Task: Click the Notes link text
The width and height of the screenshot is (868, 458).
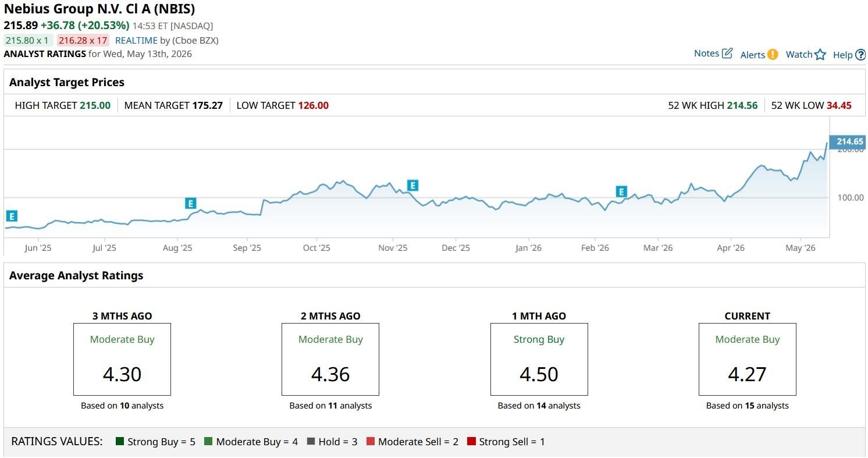Action: [x=706, y=54]
